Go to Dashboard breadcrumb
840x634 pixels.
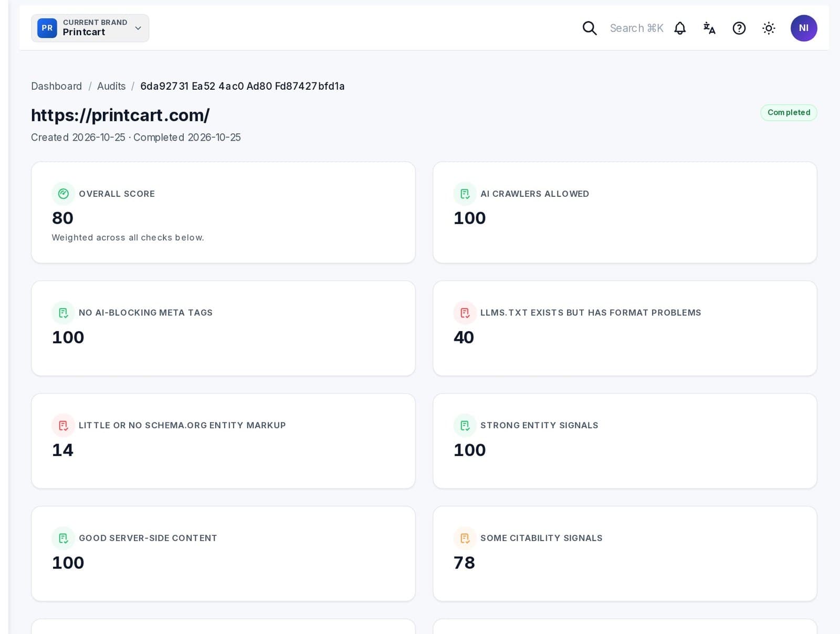[x=56, y=86]
